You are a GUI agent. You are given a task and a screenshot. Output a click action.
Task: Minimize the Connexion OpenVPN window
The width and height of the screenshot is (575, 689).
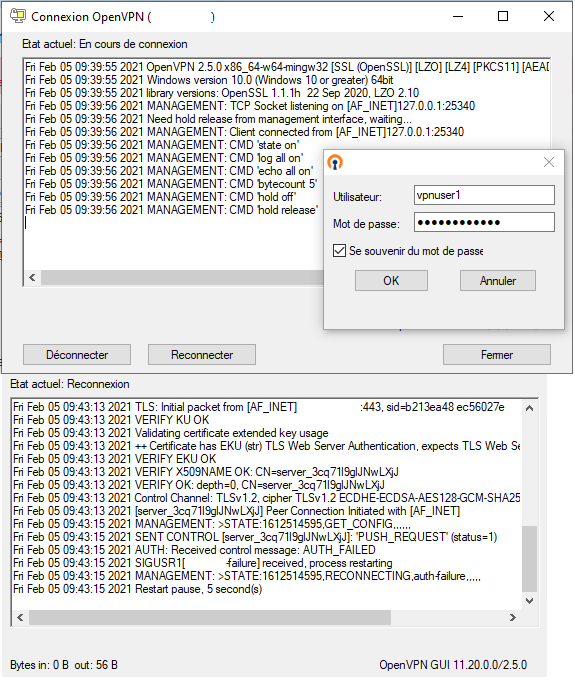[459, 17]
